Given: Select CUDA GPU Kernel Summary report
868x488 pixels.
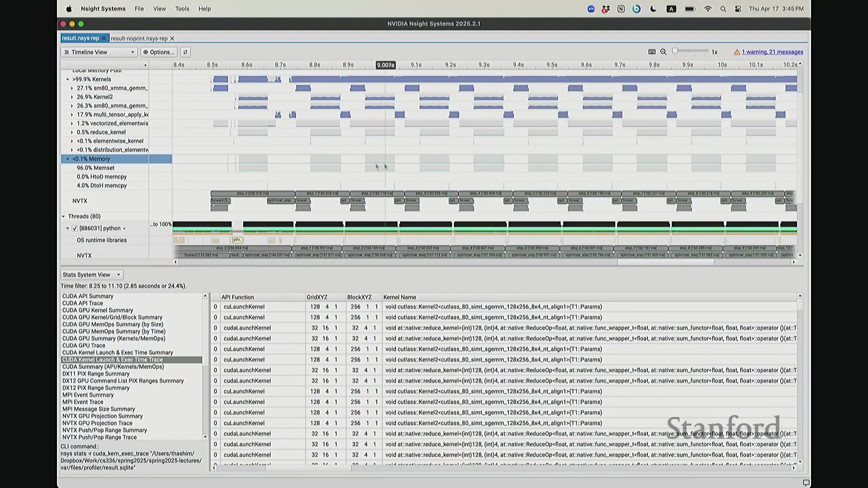Looking at the screenshot, I should tap(98, 310).
